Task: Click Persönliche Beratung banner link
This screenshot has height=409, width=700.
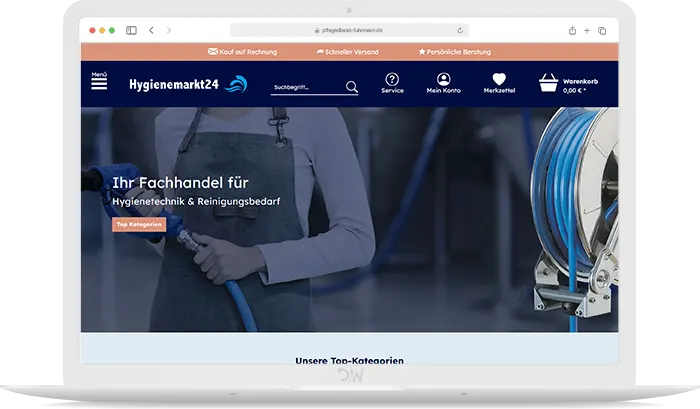Action: (x=454, y=52)
